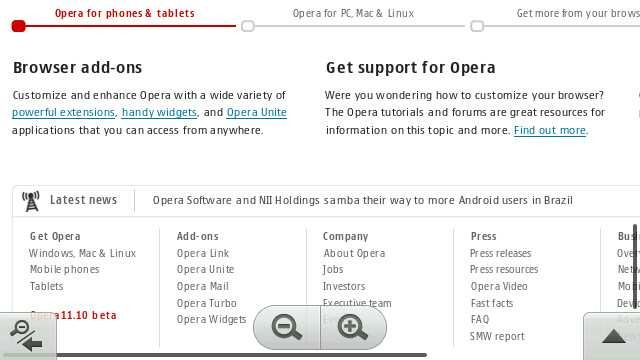Screen dimensions: 640x360
Task: Open the Opera for phones & tablets tab
Action: 124,13
